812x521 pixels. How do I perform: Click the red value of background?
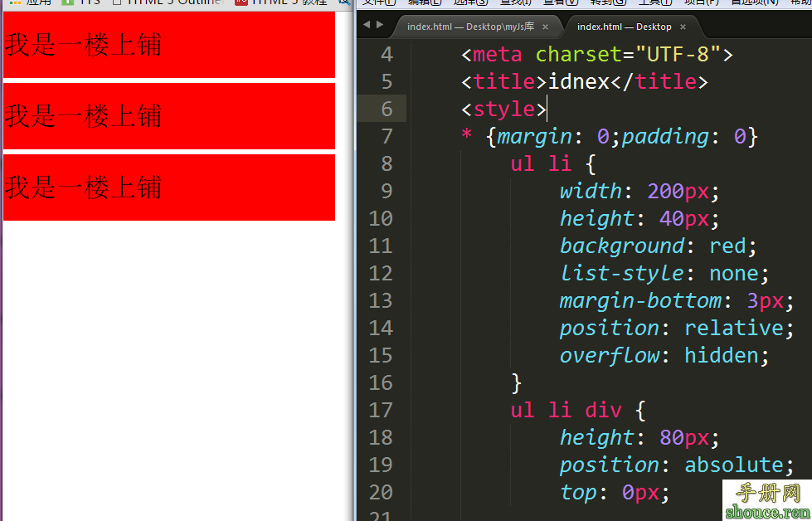pyautogui.click(x=727, y=246)
